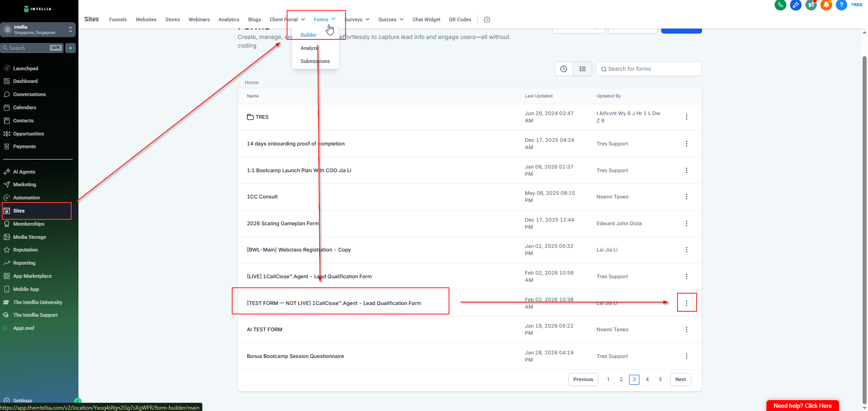Switch to the Funnels tab
The image size is (868, 411).
pos(118,19)
